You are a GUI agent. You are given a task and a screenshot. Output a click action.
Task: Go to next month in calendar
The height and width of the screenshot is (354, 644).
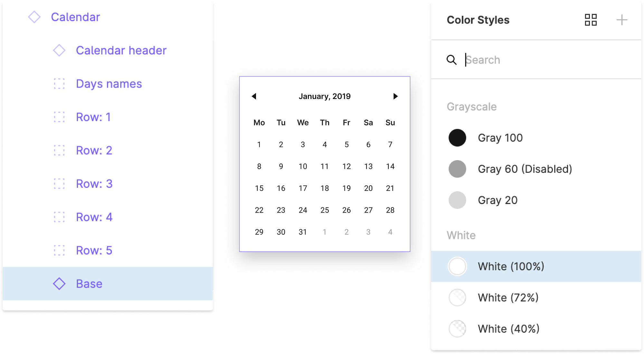pos(395,96)
